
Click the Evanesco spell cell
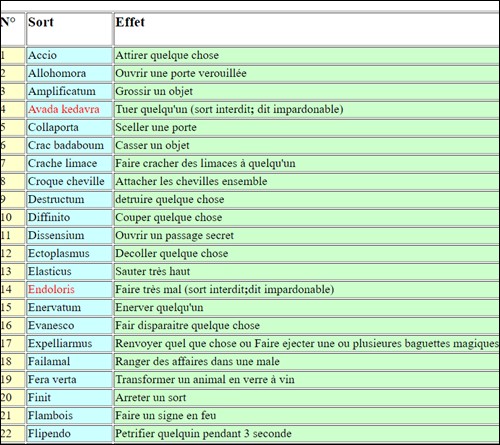69,325
